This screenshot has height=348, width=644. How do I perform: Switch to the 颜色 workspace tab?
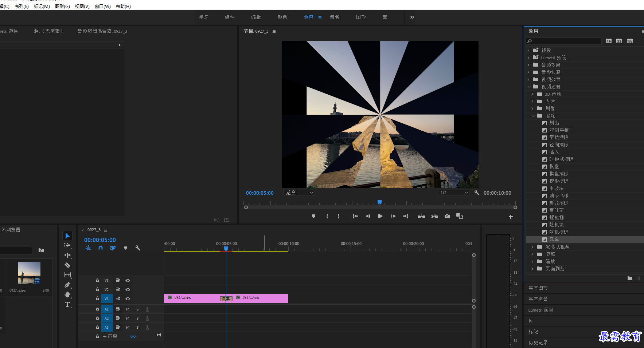pos(282,17)
